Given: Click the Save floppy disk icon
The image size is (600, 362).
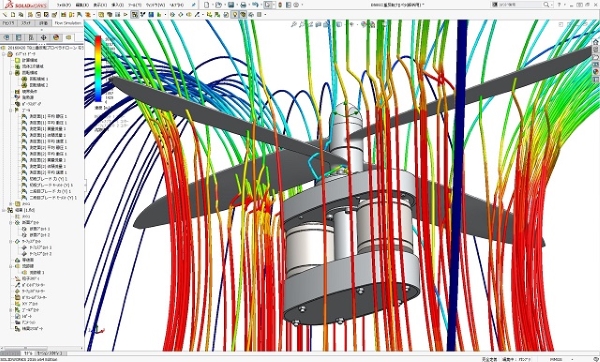Looking at the screenshot, I should [231, 5].
